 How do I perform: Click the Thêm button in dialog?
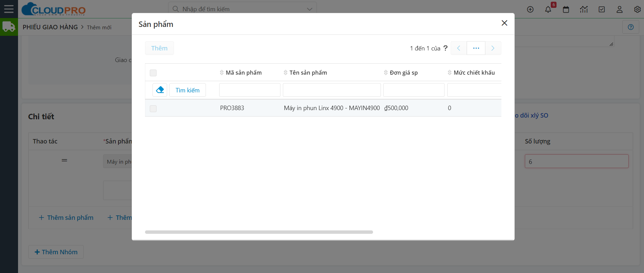coord(159,48)
